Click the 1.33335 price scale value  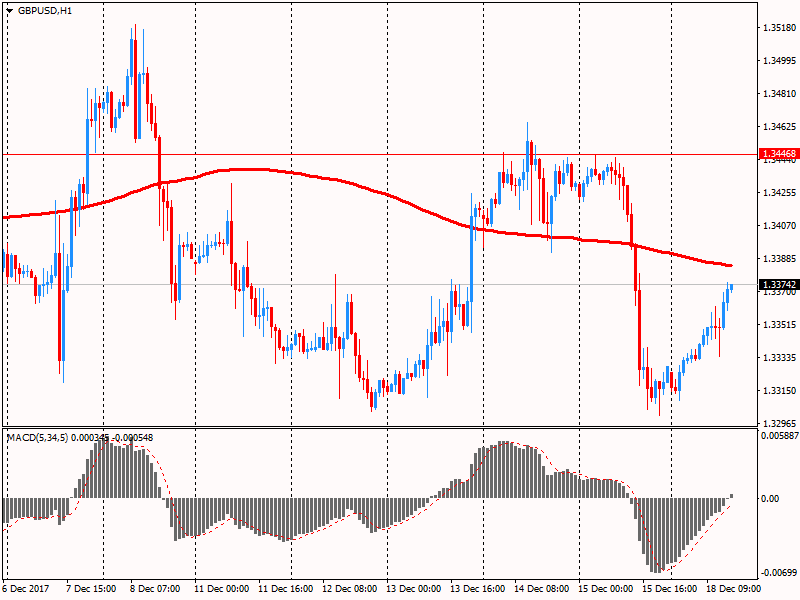780,358
